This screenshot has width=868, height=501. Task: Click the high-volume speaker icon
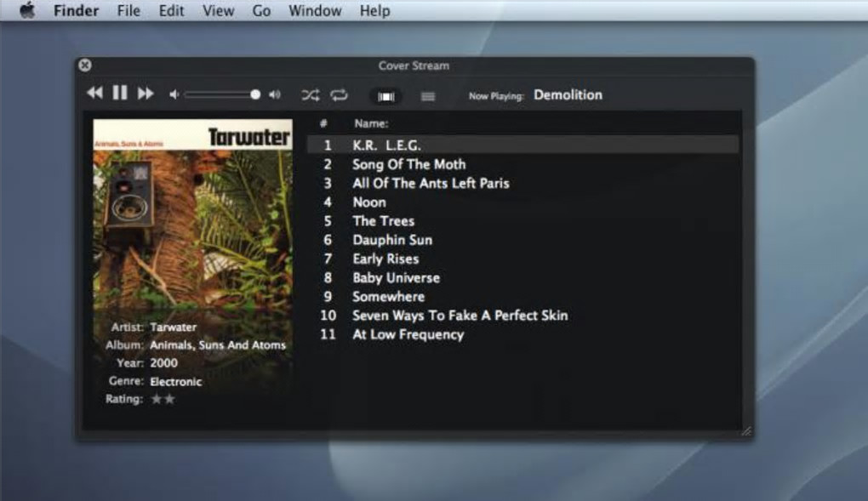coord(275,94)
